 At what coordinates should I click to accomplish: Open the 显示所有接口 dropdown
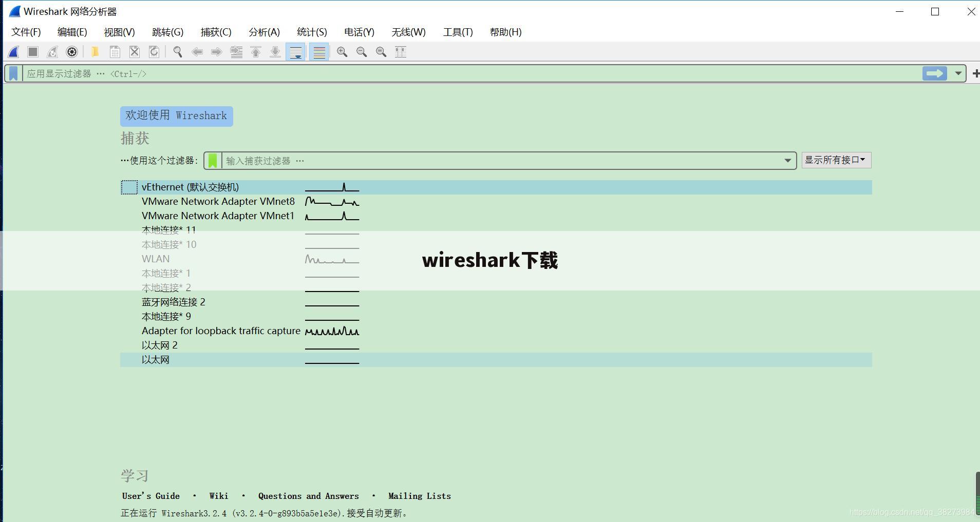coord(836,160)
